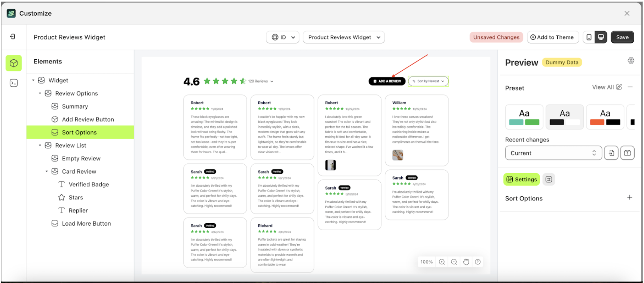Click the import changes icon button
644x283 pixels.
point(611,153)
